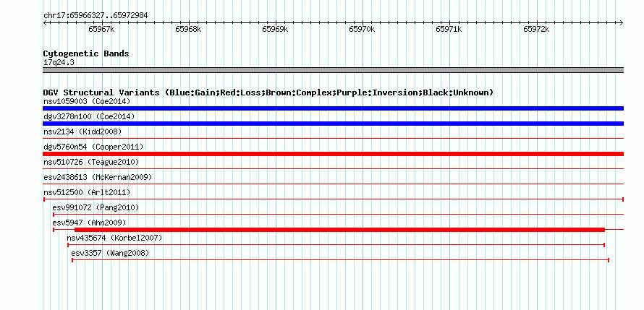The height and width of the screenshot is (310, 644).
Task: Click the DGV Structural Variants track title
Action: coord(268,92)
